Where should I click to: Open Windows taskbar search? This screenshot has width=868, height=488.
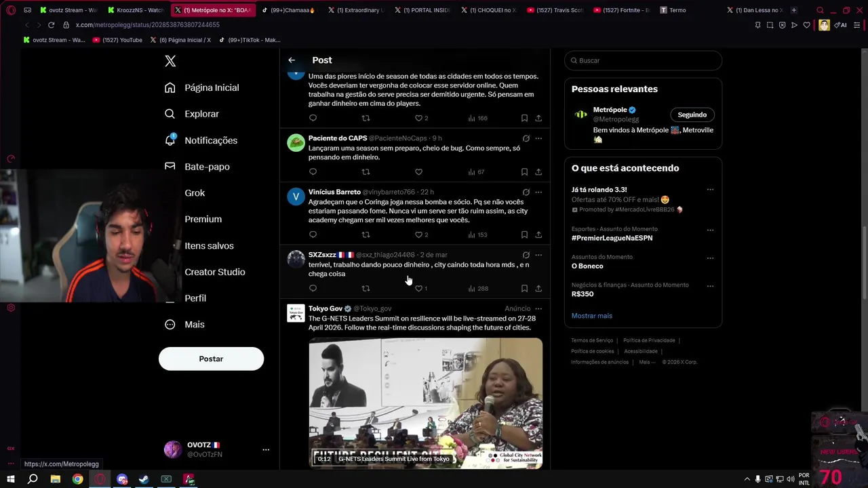33,479
